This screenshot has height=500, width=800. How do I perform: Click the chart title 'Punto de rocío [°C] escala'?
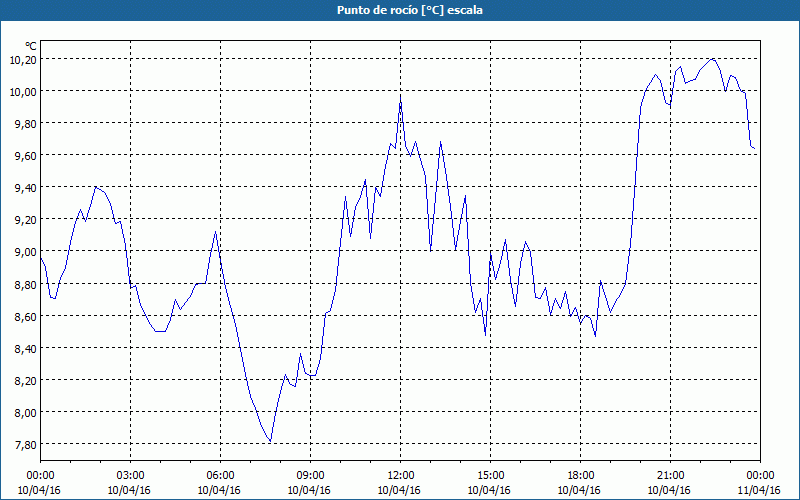(410, 10)
